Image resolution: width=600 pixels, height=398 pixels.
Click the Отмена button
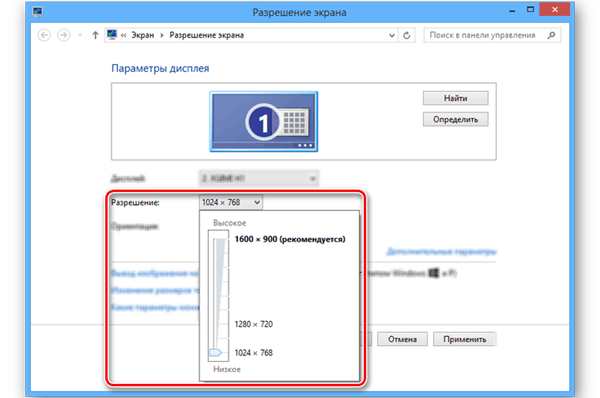(402, 339)
